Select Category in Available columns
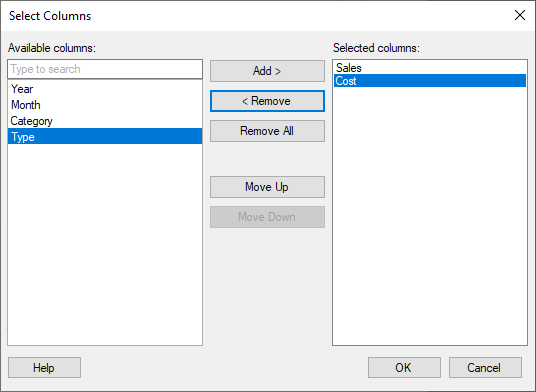Image resolution: width=536 pixels, height=392 pixels. pyautogui.click(x=105, y=121)
